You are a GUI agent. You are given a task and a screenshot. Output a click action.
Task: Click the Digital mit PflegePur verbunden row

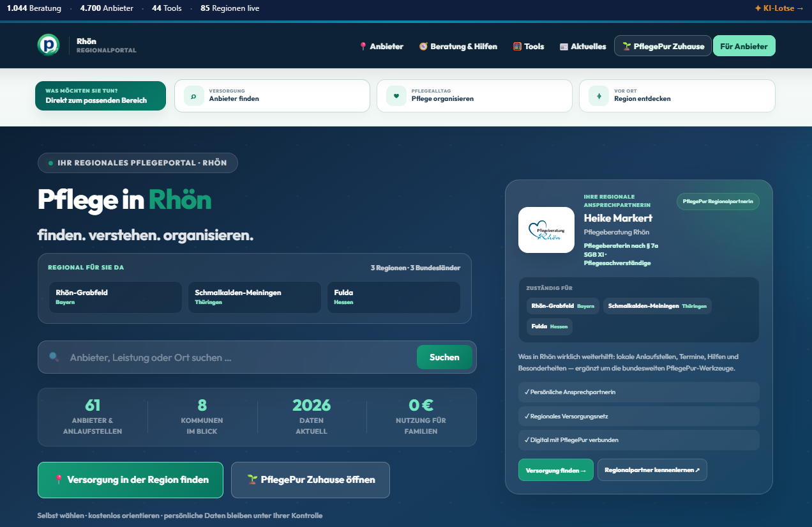point(639,440)
